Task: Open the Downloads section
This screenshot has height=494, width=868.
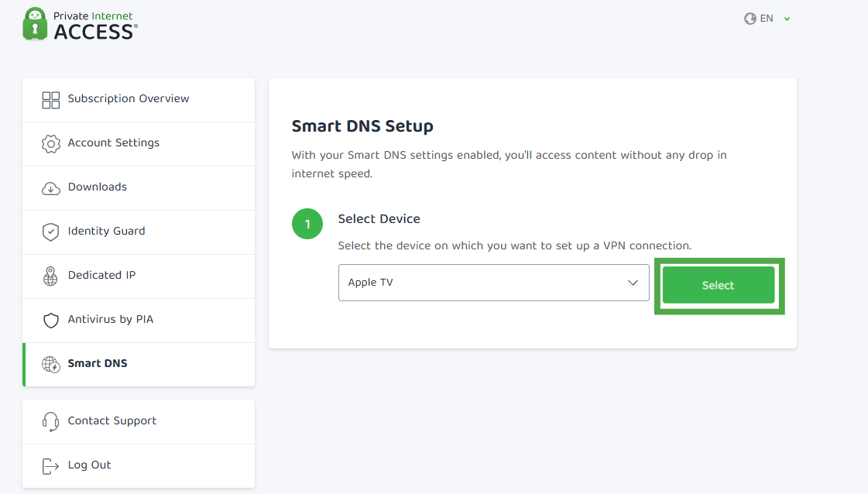Action: (139, 188)
